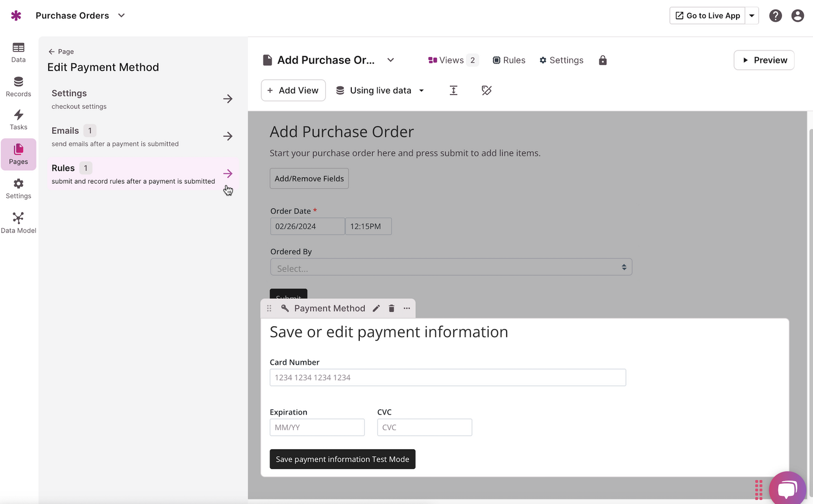Select Records in the left sidebar
813x504 pixels.
click(x=18, y=87)
